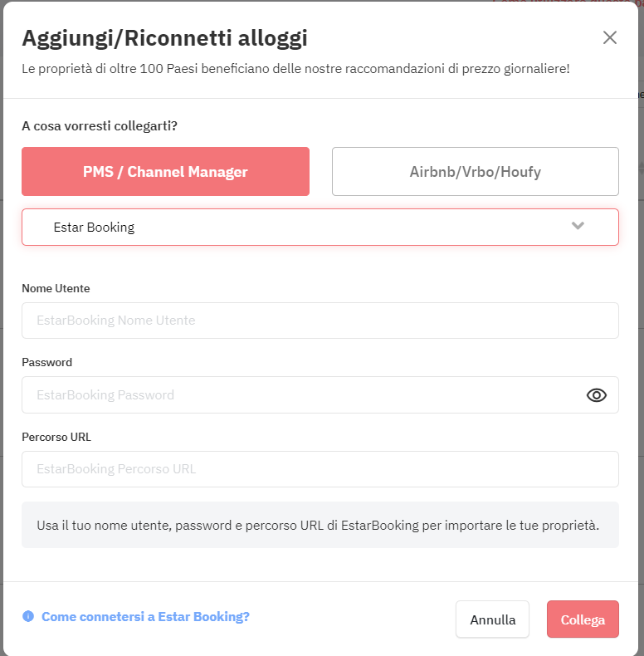
Task: Close the Aggiungi/Riconnetti alloggi dialog
Action: point(610,37)
